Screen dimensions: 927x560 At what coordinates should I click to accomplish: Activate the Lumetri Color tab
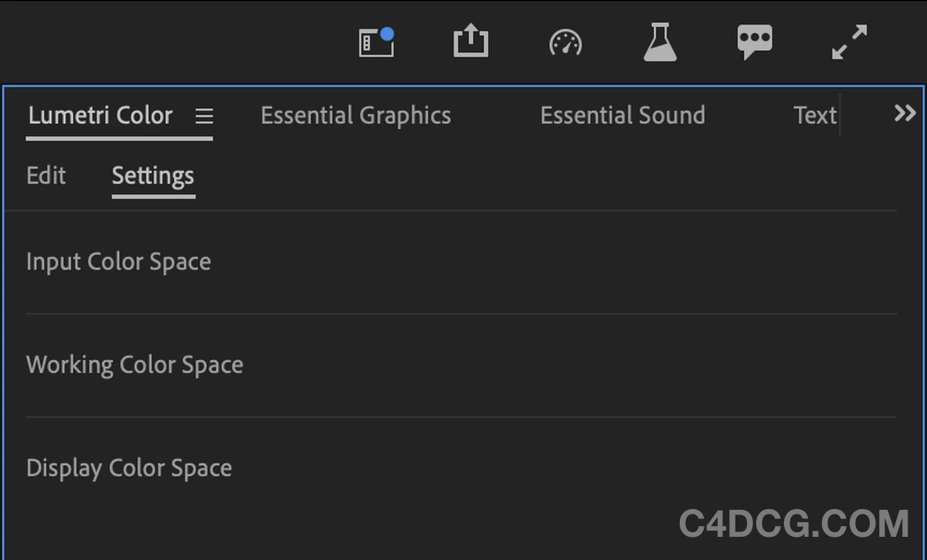click(100, 116)
